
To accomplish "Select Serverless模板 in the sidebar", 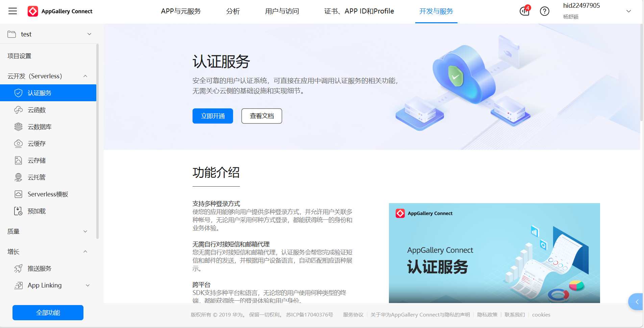I will coord(48,194).
